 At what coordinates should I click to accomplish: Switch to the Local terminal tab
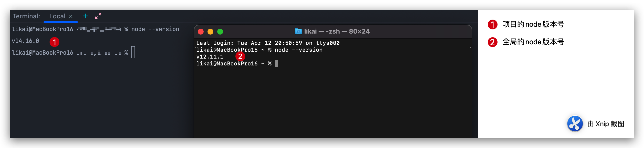tap(58, 16)
